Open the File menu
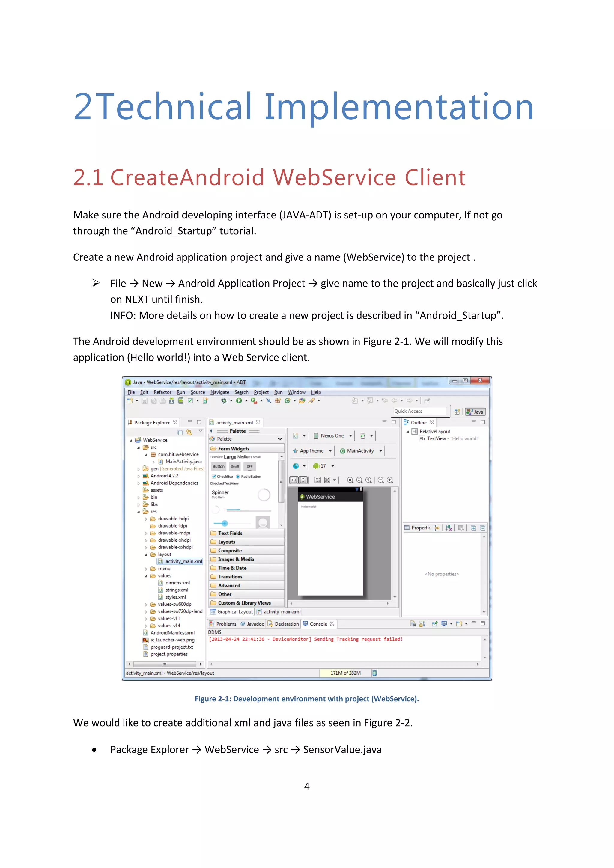 point(131,392)
